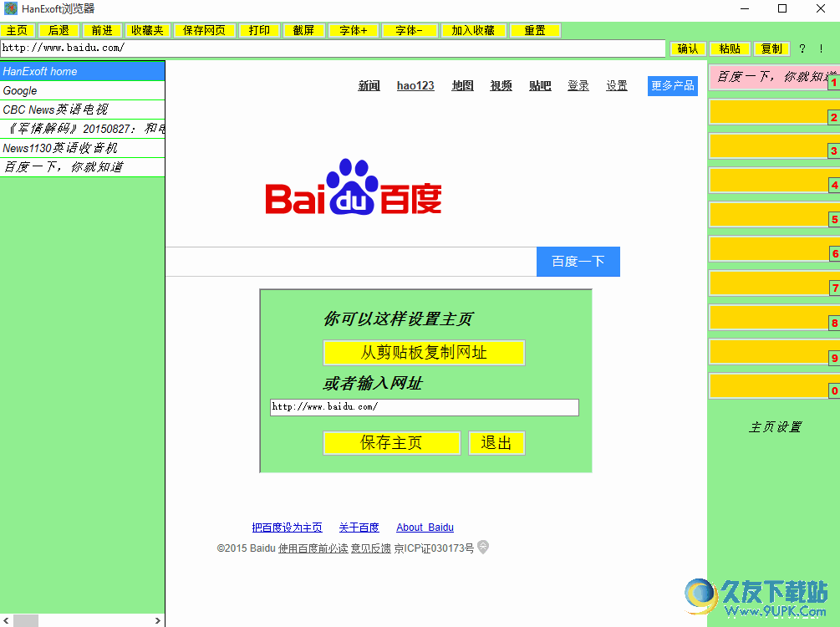The height and width of the screenshot is (627, 840).
Task: Click the Baidu search input field
Action: pyautogui.click(x=351, y=262)
